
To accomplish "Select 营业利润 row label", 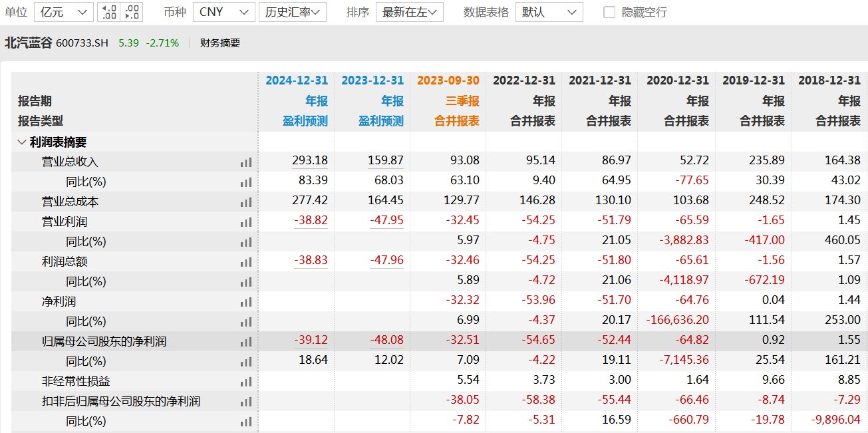I will [x=65, y=221].
